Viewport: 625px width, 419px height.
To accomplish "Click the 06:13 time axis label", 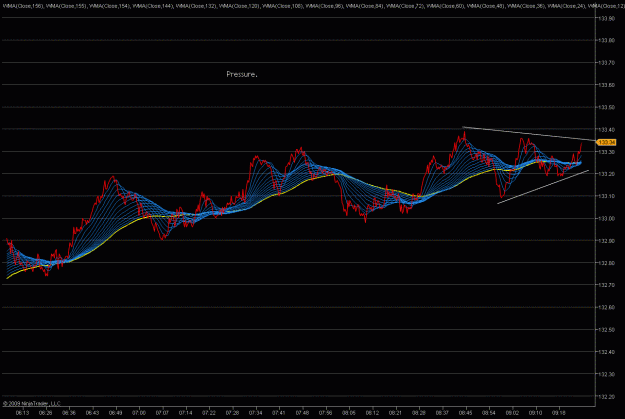I will click(22, 413).
